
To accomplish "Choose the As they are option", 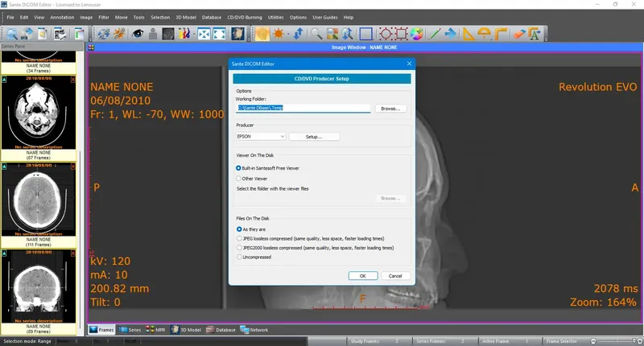I will [x=239, y=229].
